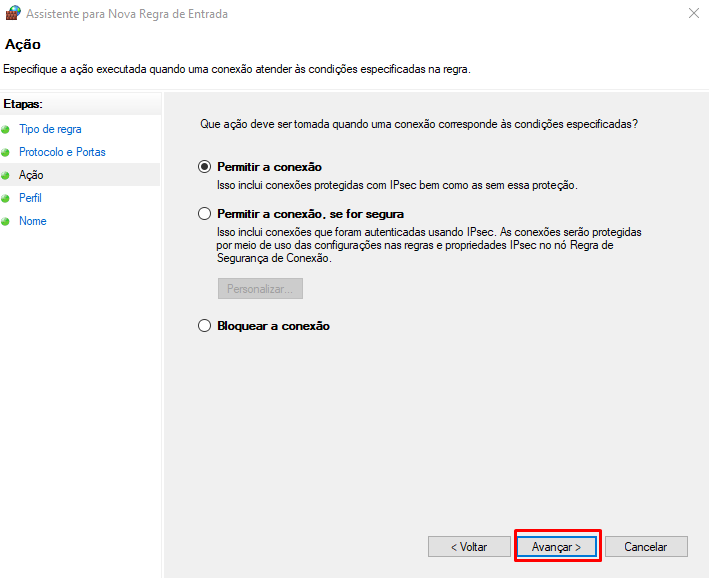Click the green bullet beside Ação step
Screen dimensions: 709x578
pyautogui.click(x=6, y=176)
